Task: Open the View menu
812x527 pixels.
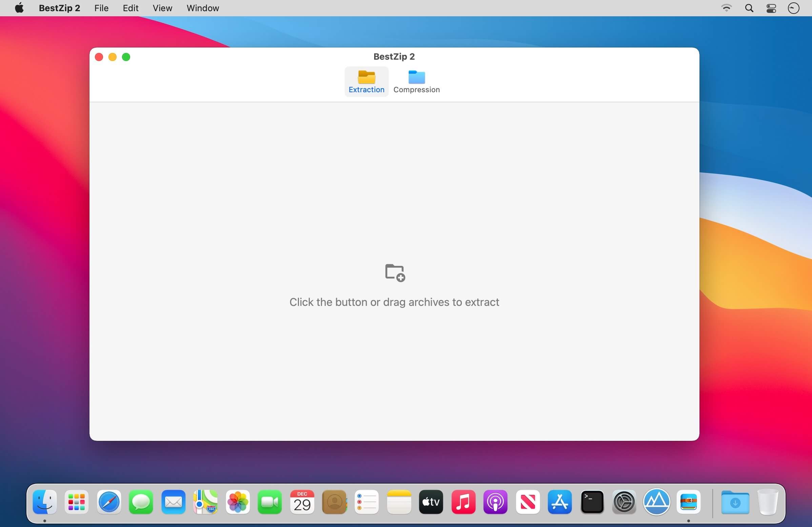Action: click(x=162, y=8)
